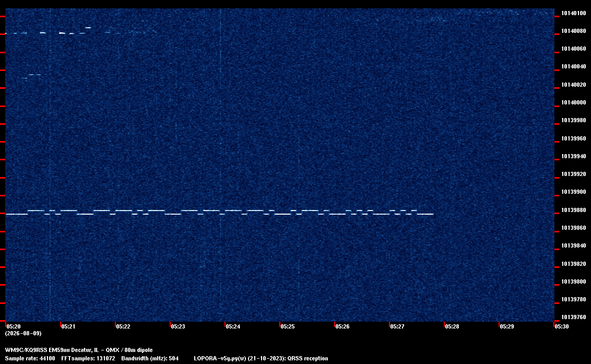Click the 10139780 frequency label
This screenshot has width=591, height=364.
pos(574,299)
